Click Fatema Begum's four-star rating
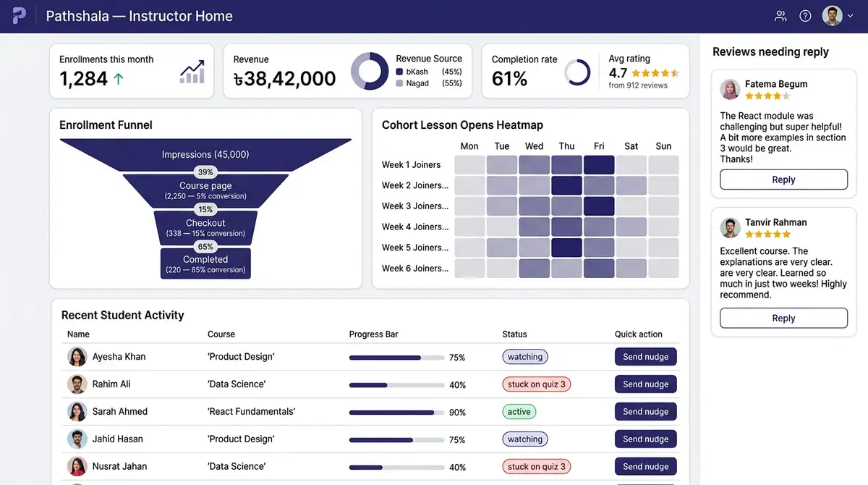This screenshot has height=485, width=868. click(x=767, y=96)
